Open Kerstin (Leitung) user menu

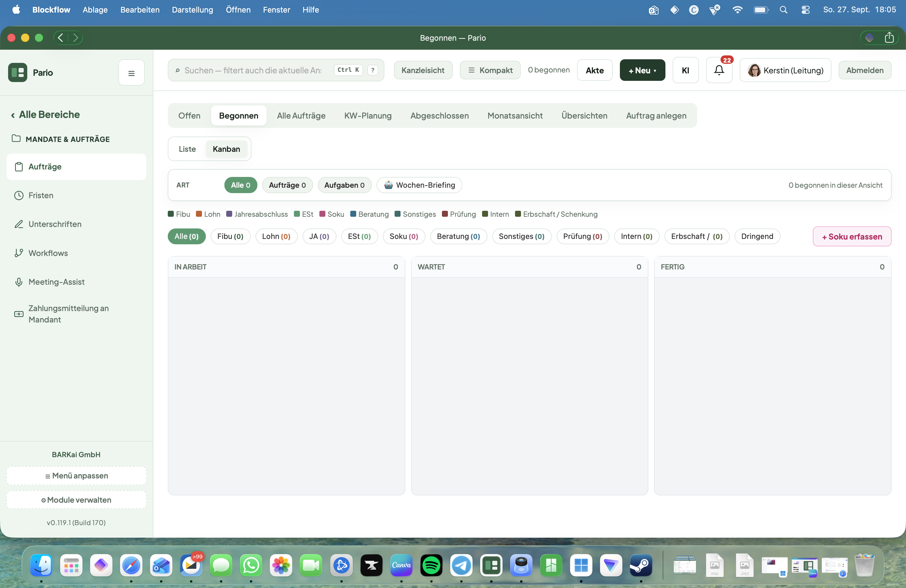click(785, 70)
